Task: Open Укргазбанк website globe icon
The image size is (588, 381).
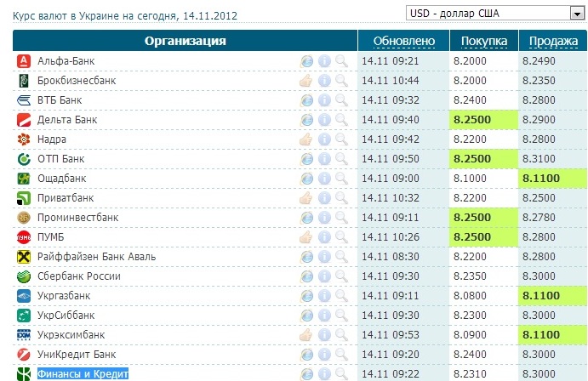Action: pos(306,296)
